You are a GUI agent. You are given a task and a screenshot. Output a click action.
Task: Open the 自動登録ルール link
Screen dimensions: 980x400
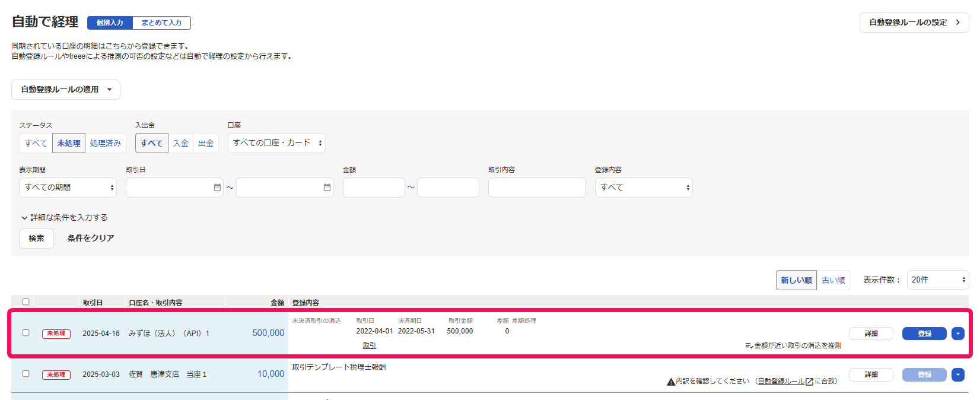tap(781, 382)
